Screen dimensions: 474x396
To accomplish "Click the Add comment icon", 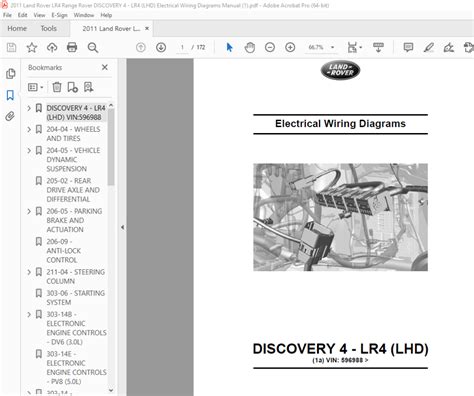I will pyautogui.click(x=408, y=47).
